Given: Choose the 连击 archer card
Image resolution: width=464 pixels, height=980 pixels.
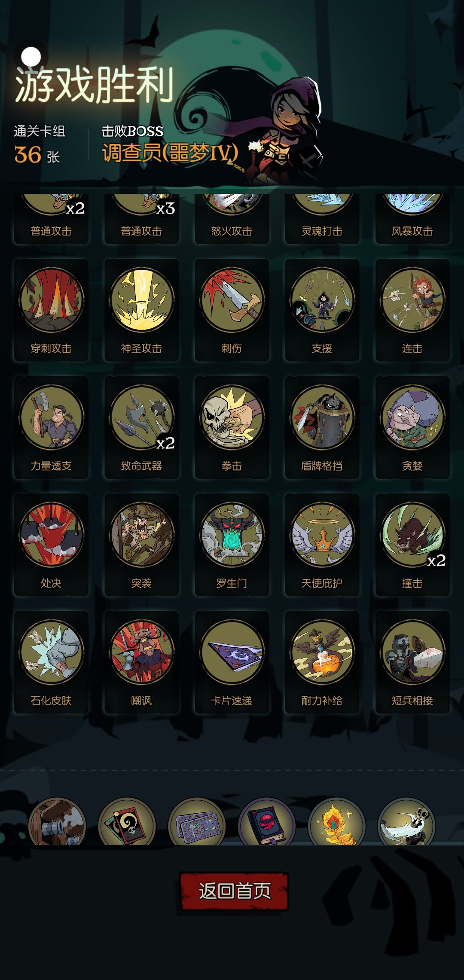Looking at the screenshot, I should point(412,310).
